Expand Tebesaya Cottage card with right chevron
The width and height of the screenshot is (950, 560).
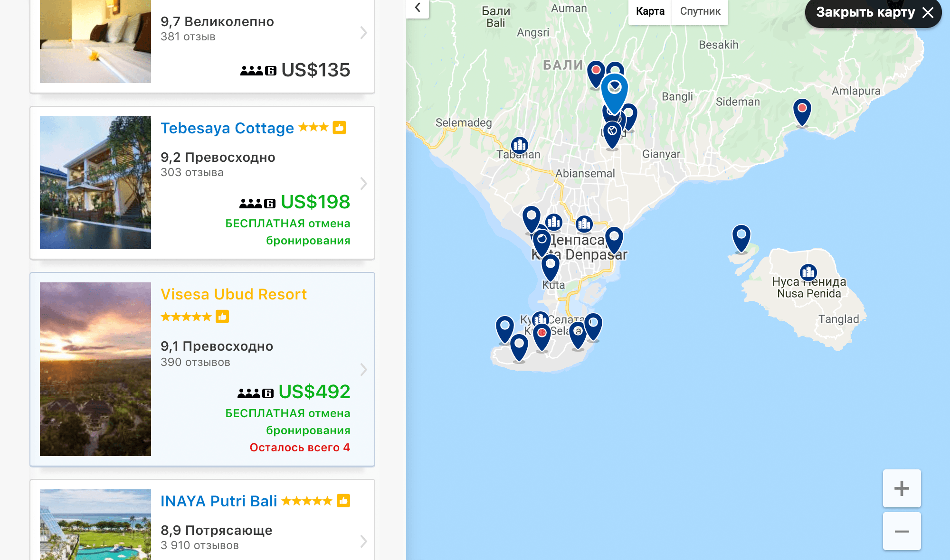click(363, 183)
